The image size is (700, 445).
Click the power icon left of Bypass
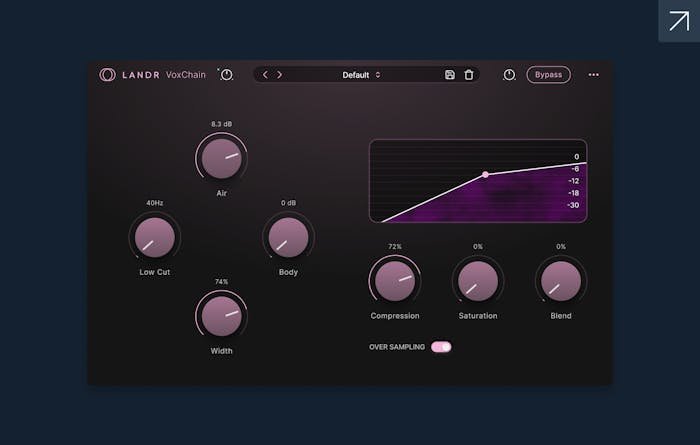[x=509, y=75]
